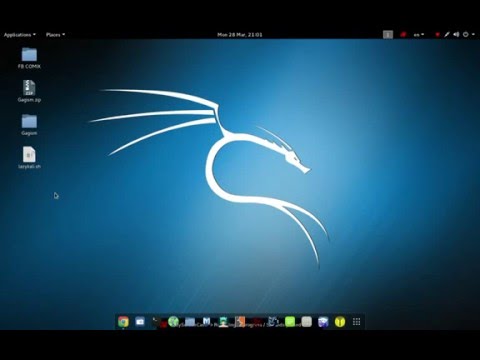Click the blue folder icon in the dock
Image resolution: width=480 pixels, height=360 pixels.
(190, 322)
